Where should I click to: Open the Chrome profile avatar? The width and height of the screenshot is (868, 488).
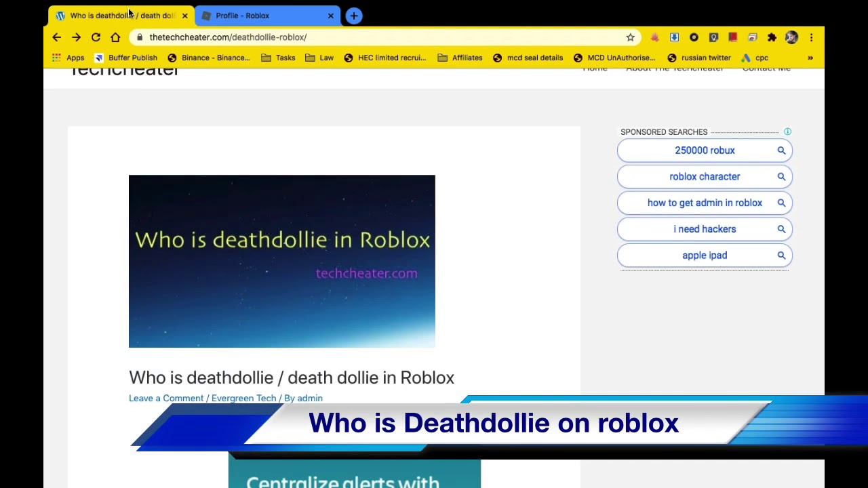(x=791, y=37)
